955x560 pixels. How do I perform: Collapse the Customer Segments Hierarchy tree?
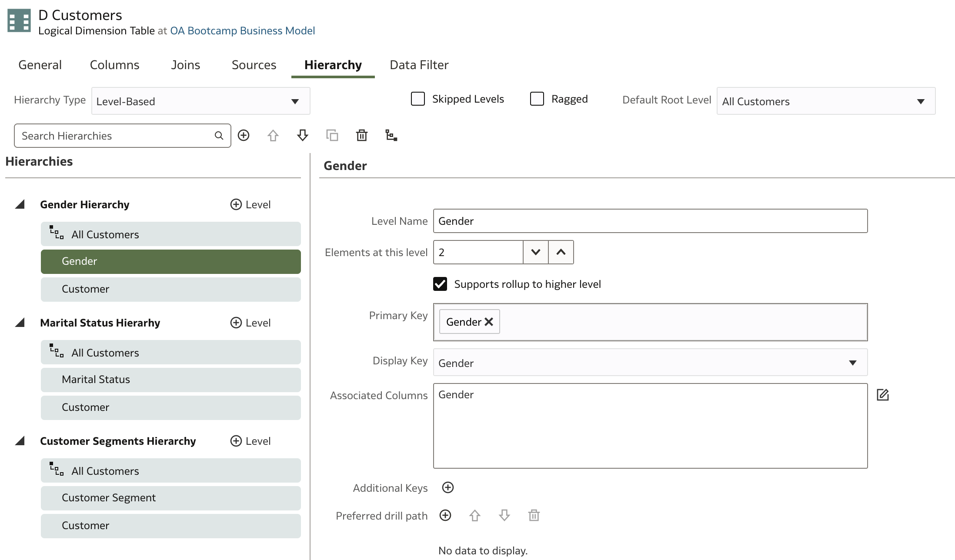coord(20,441)
